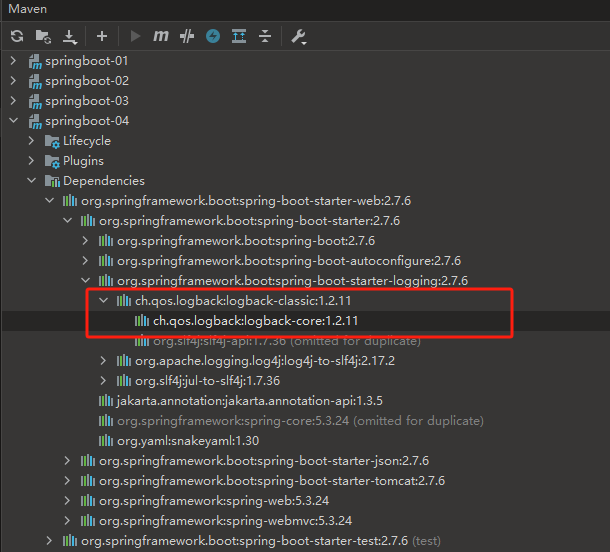Open Maven Settings wrench icon
This screenshot has height=552, width=610.
coord(299,37)
